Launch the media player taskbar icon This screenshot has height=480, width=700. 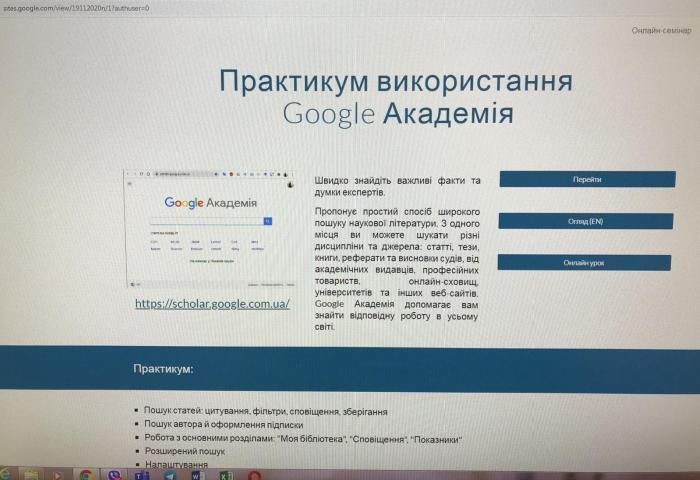tap(59, 475)
